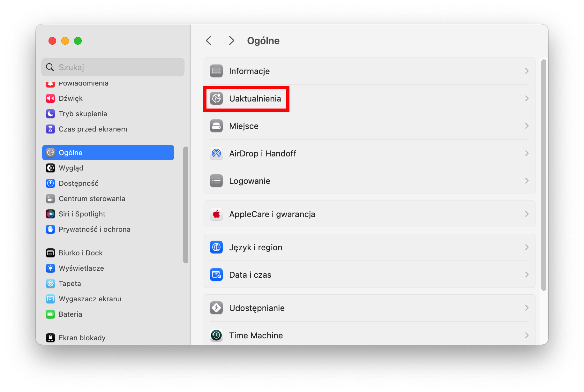This screenshot has width=584, height=392.
Task: Click Tryb skupienia label in sidebar
Action: coord(83,114)
